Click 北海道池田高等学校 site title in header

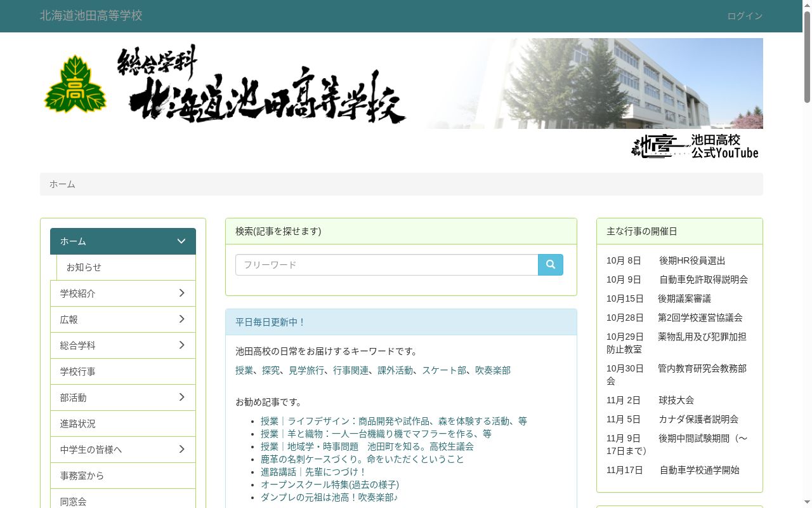pyautogui.click(x=91, y=16)
